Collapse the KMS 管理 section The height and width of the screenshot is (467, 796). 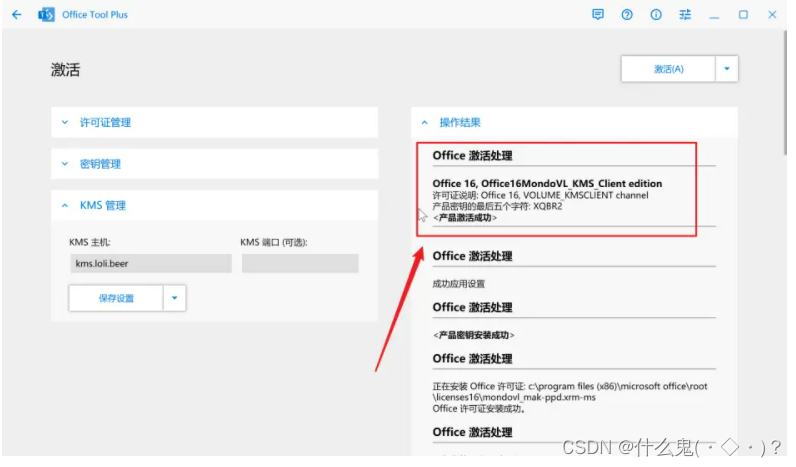(x=214, y=206)
